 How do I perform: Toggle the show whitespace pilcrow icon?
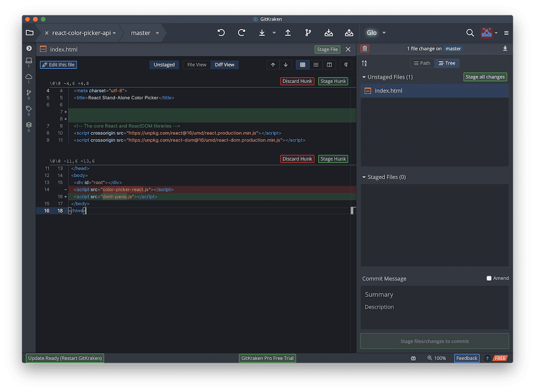point(346,65)
